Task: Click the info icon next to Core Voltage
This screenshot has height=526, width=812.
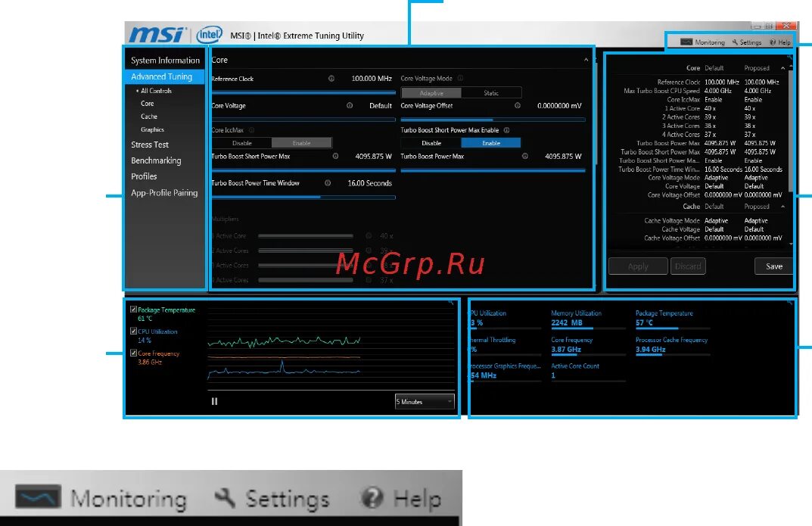Action: [x=350, y=106]
